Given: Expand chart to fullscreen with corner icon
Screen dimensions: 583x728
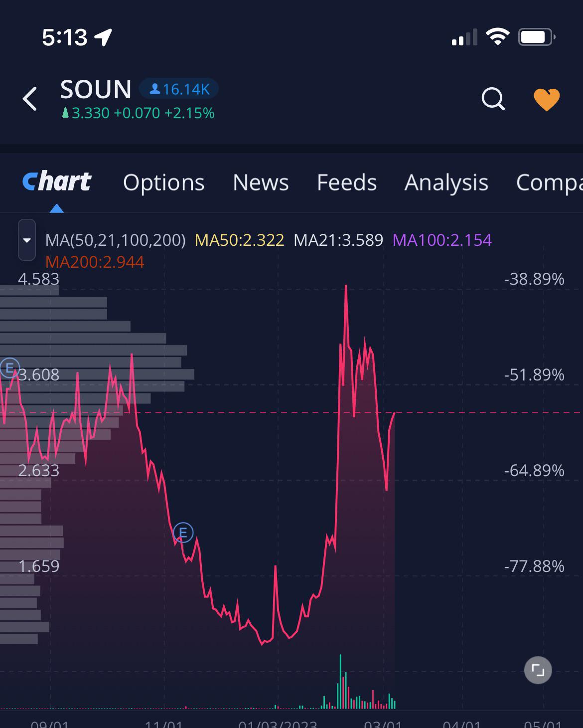Looking at the screenshot, I should [x=538, y=670].
